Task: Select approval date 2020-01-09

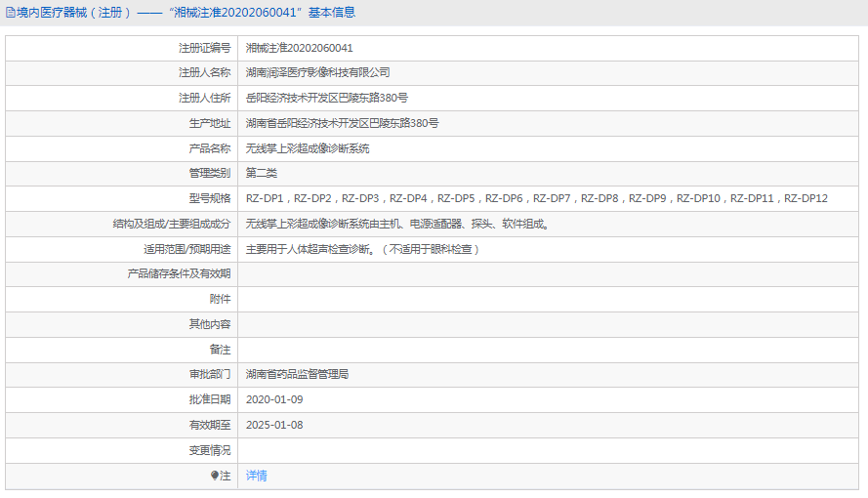Action: 274,399
